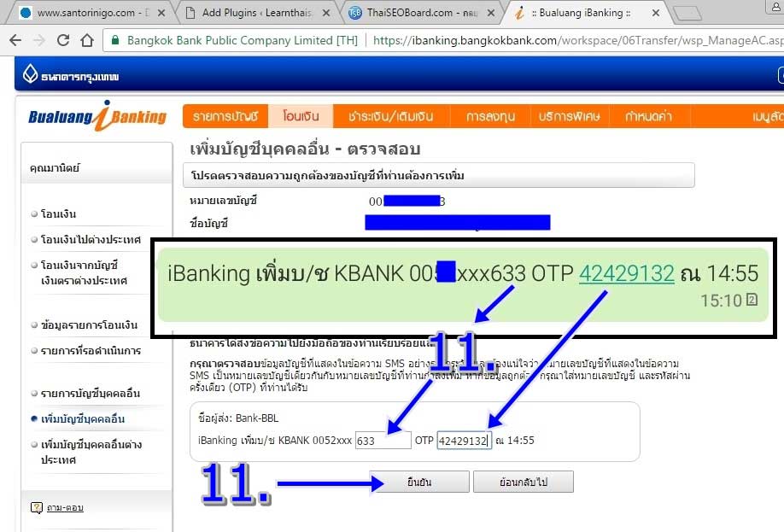The height and width of the screenshot is (532, 784).
Task: Click the green secure padlock icon
Action: tap(115, 40)
